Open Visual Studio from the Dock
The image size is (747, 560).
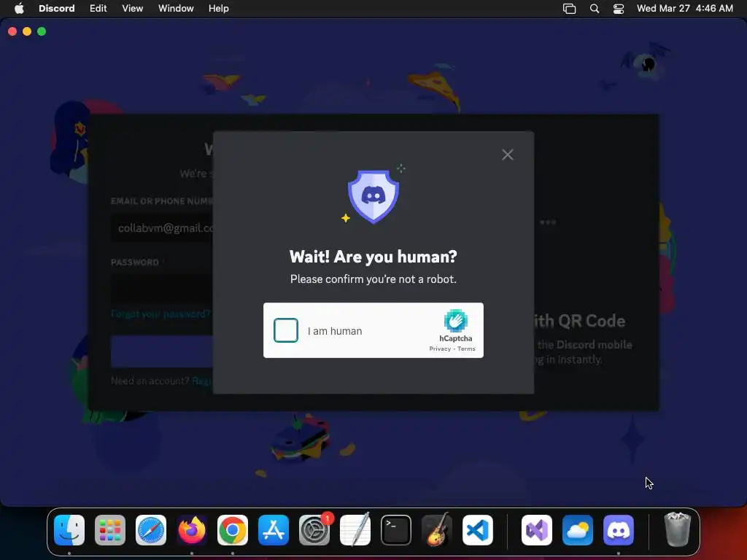click(x=537, y=530)
